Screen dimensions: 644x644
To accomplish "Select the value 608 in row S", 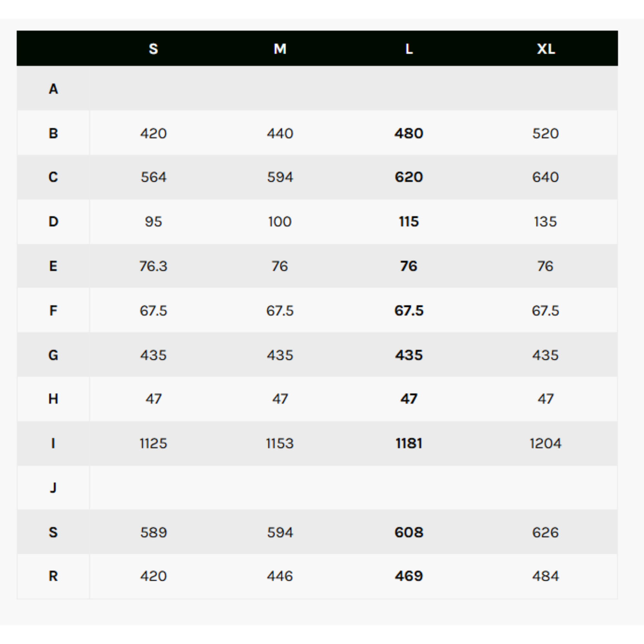I will (409, 532).
